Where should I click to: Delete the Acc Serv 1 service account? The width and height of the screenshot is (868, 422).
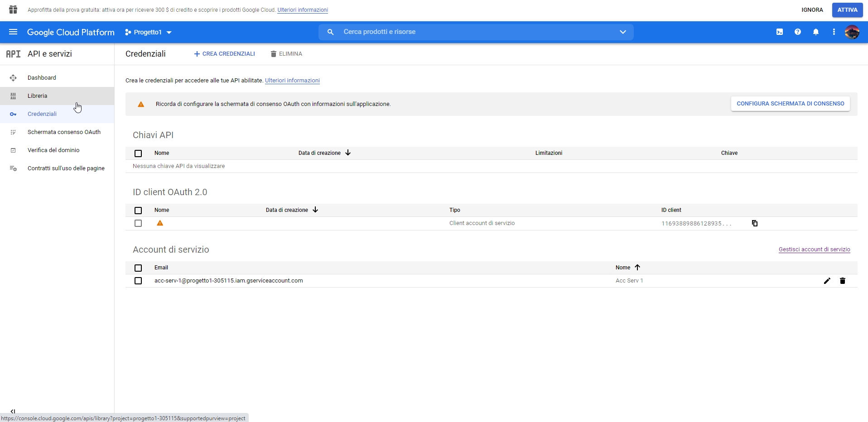coord(843,281)
